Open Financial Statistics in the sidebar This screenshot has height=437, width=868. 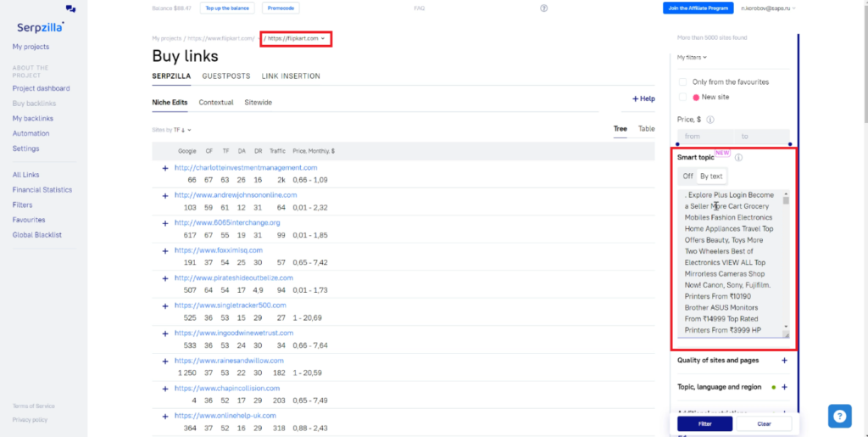(42, 190)
